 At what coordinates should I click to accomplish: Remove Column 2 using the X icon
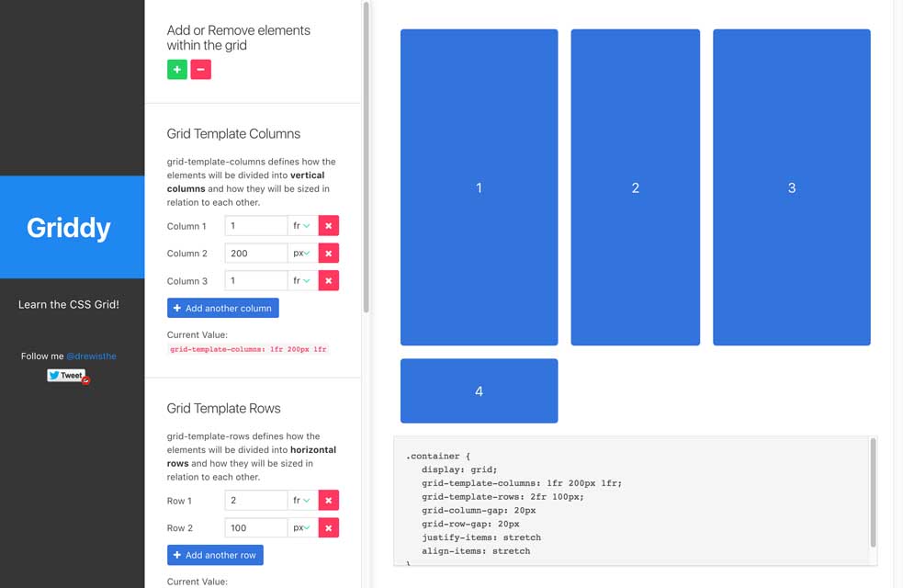[328, 254]
